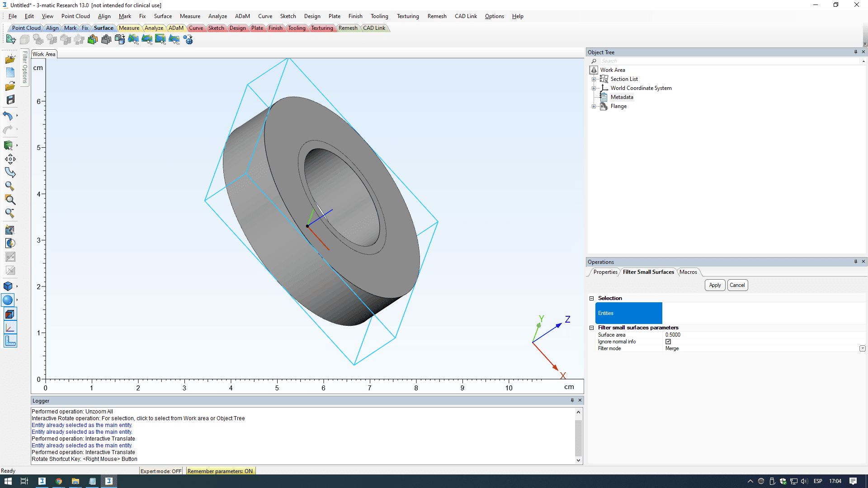Viewport: 868px width, 488px height.
Task: Click the sphere shading mode icon
Action: (8, 300)
